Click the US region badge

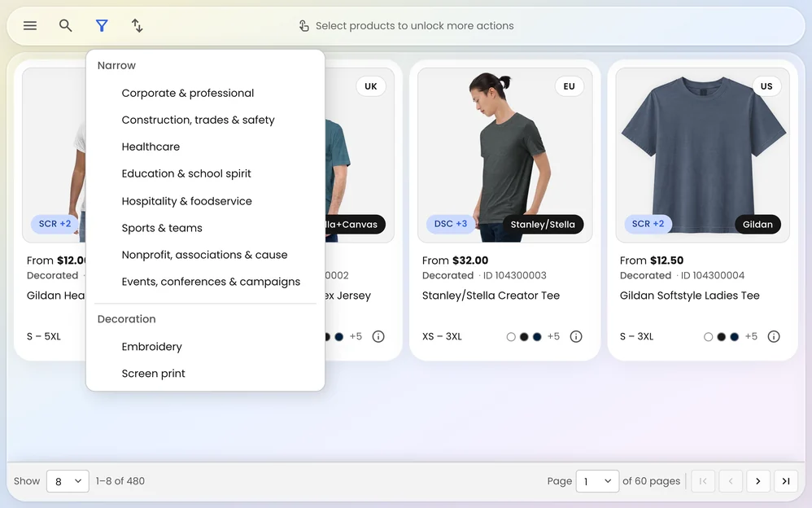click(766, 86)
